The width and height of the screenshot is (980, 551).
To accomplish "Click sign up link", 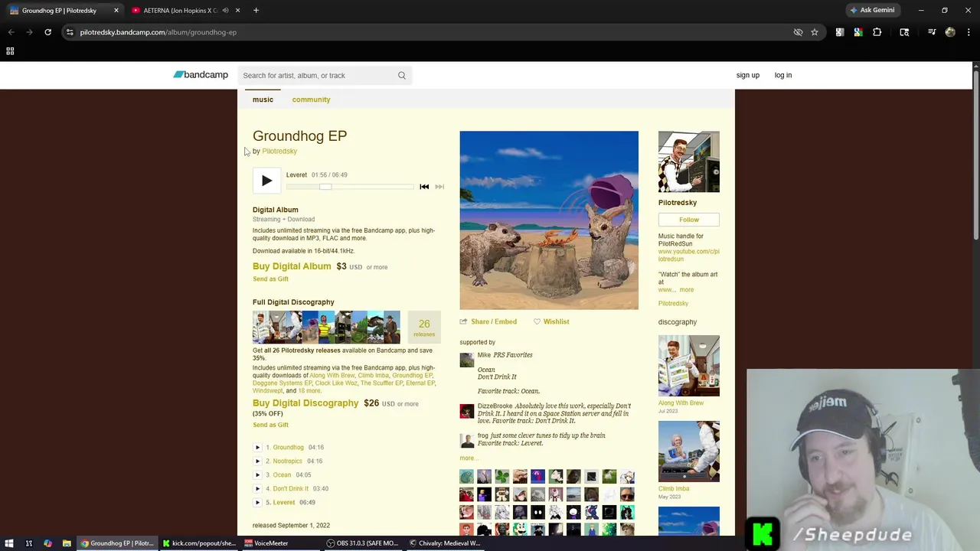I will click(x=748, y=75).
